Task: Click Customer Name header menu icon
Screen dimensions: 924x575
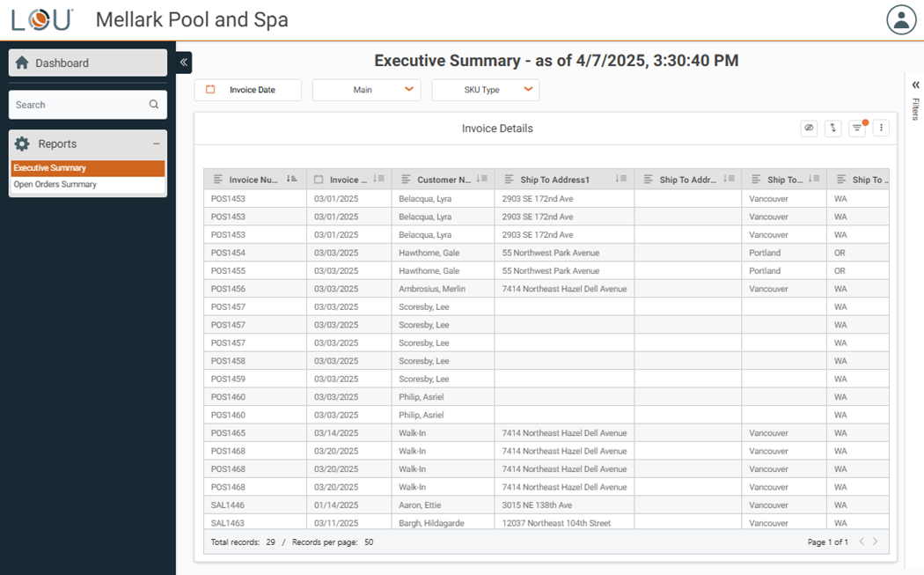Action: click(406, 180)
